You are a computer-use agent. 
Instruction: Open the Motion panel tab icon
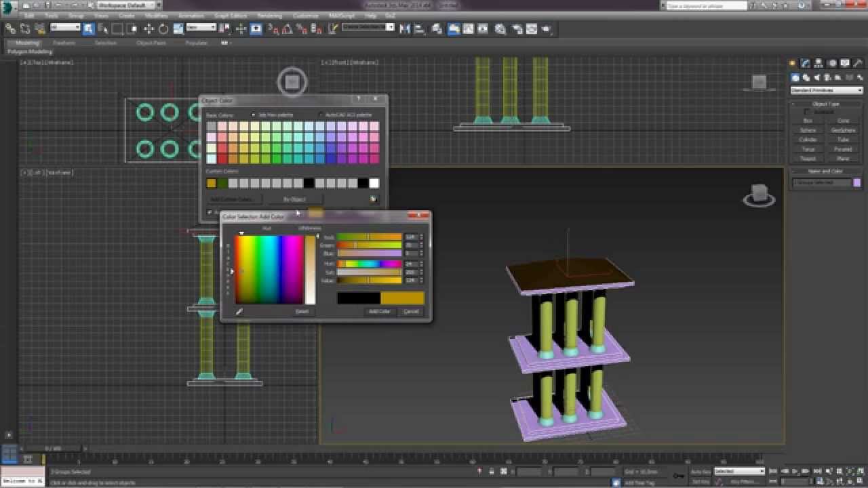click(x=831, y=63)
